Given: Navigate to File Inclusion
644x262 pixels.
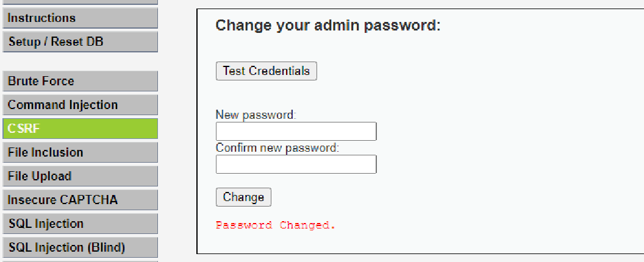Looking at the screenshot, I should [x=79, y=152].
